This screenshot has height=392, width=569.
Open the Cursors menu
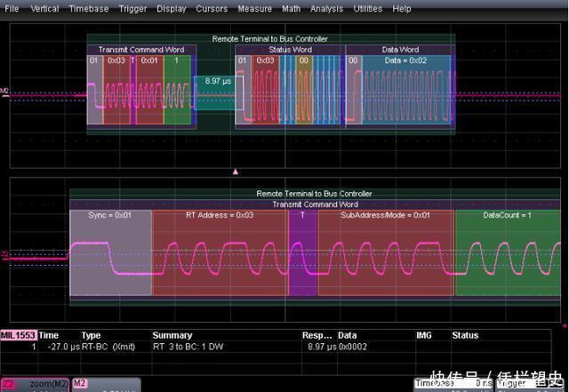pyautogui.click(x=212, y=9)
